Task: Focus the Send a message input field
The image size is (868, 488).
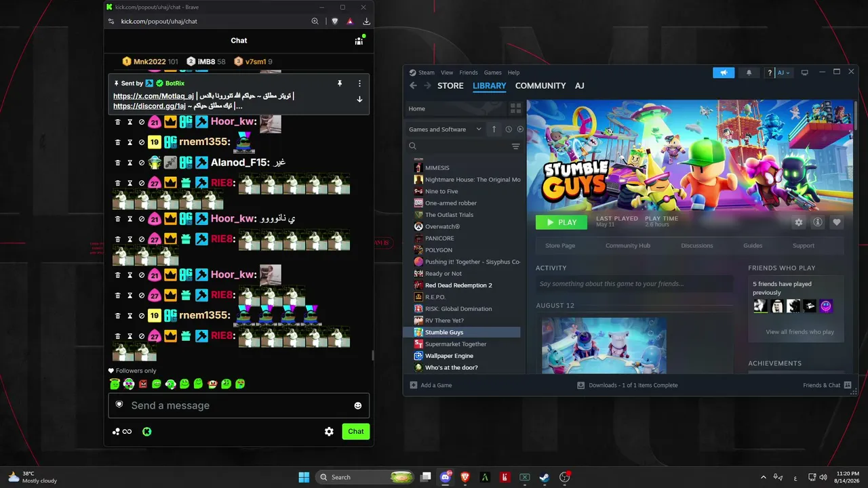Action: pos(239,405)
